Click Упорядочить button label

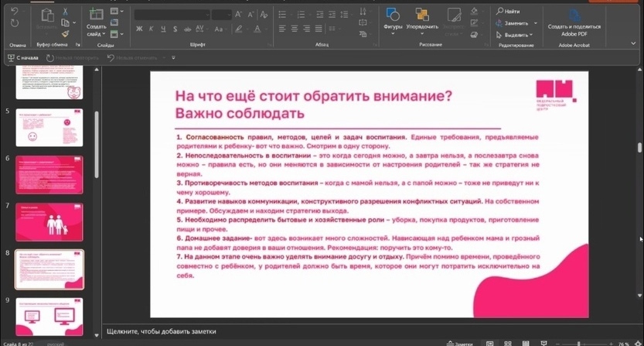[x=422, y=27]
